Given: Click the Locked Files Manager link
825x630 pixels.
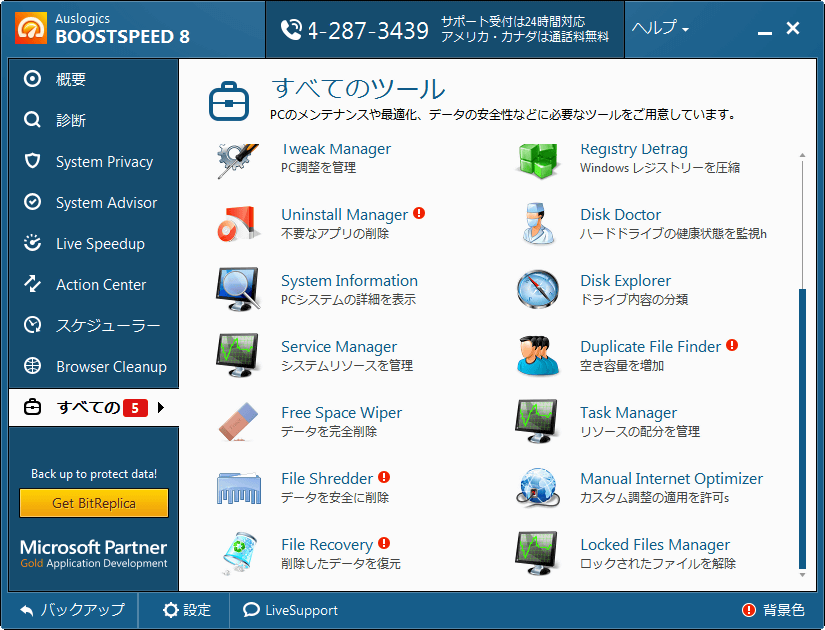Looking at the screenshot, I should (655, 545).
